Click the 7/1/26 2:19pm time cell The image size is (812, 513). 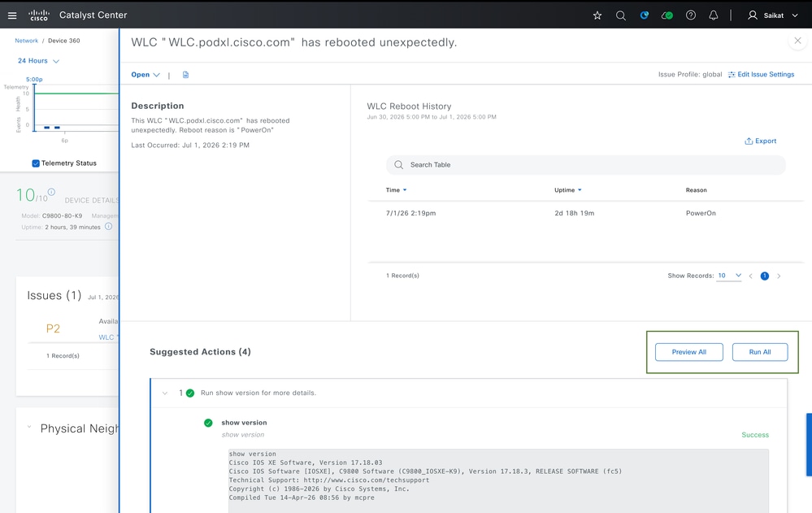[410, 213]
